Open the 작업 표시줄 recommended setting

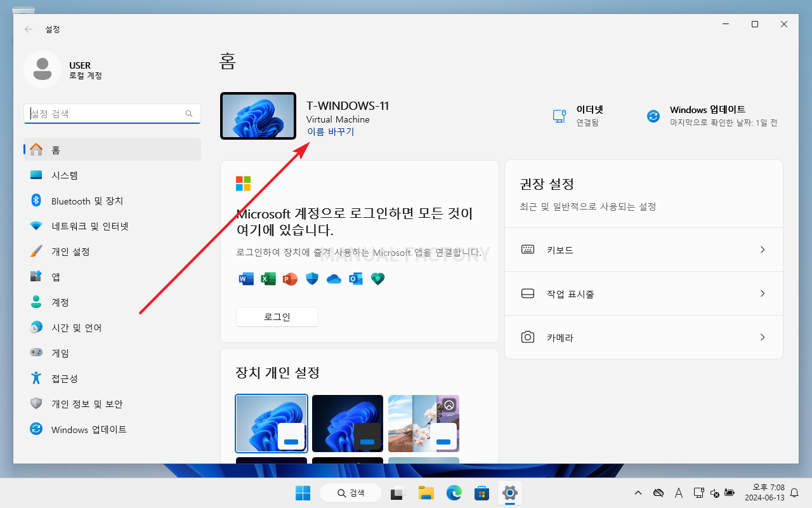click(644, 293)
